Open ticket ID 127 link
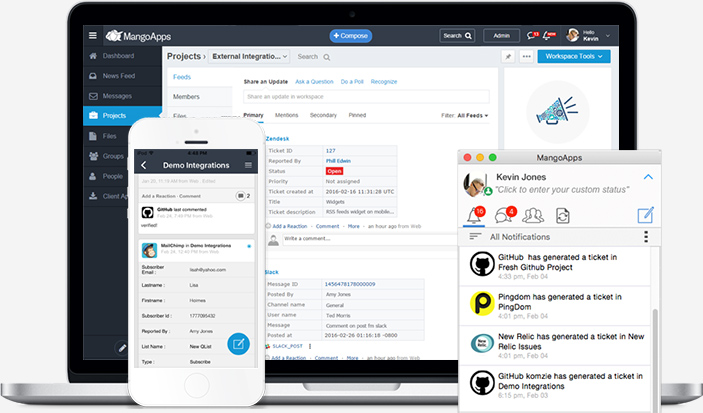Viewport: 703px width, 413px height. (x=330, y=151)
